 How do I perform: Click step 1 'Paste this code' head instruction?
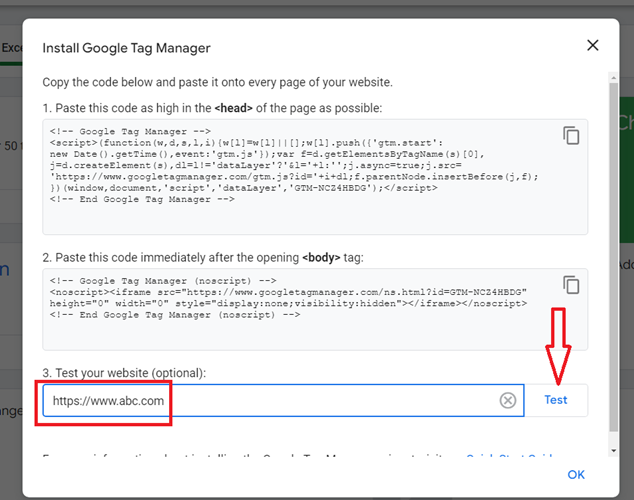point(212,108)
